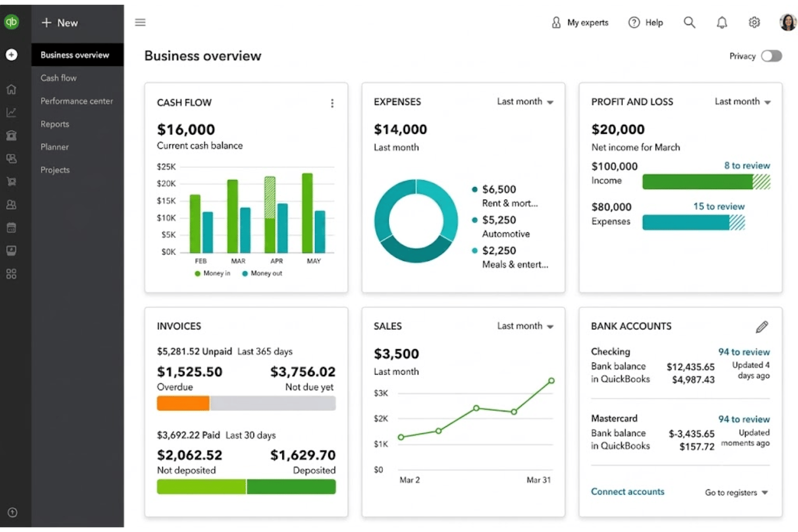
Task: Click the Connect accounts link
Action: point(628,492)
